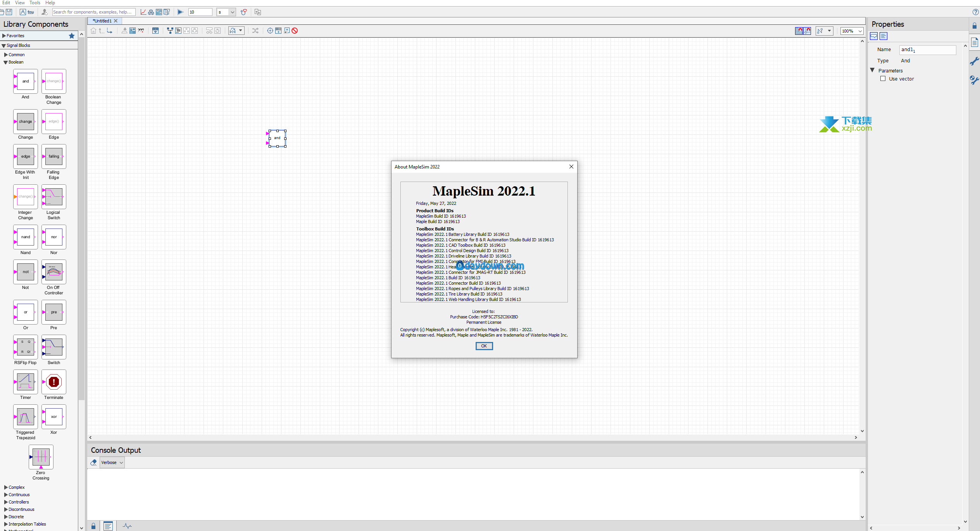Screen dimensions: 980x531
Task: Toggle the callout view button in Properties
Action: (x=874, y=36)
